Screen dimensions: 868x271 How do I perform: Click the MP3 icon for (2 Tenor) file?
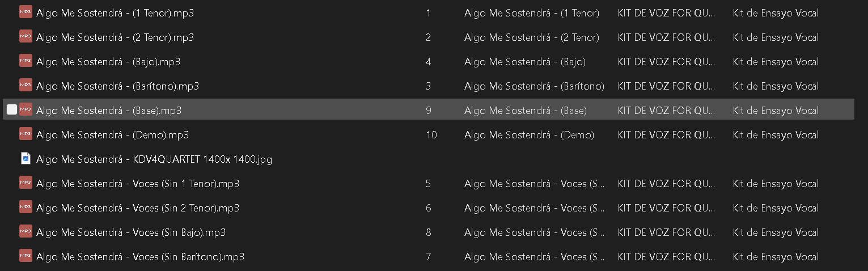click(26, 37)
